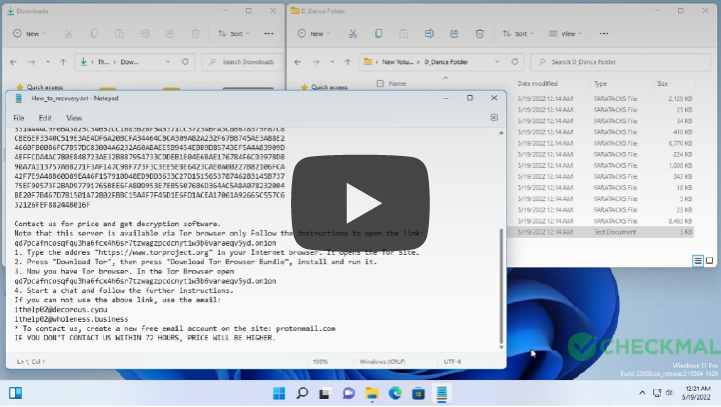Screen dimensions: 721x407
Task: Click the Rename icon in D_Dance Folder toolbar
Action: point(429,34)
